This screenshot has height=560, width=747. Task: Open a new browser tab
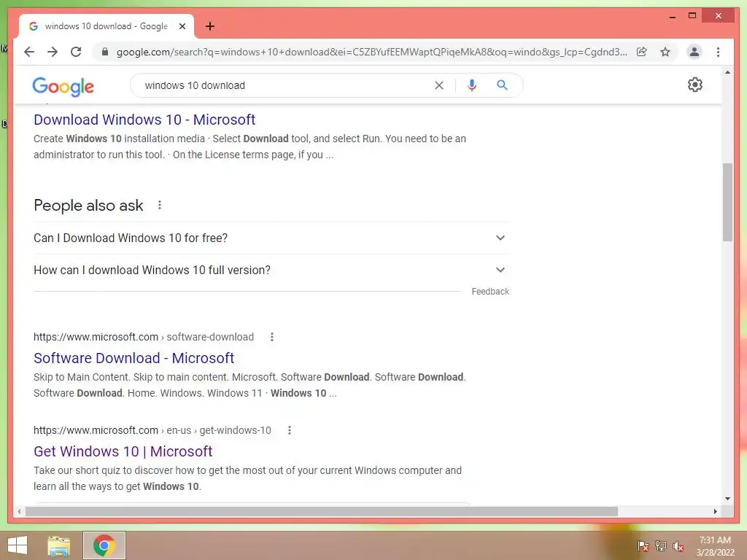(x=209, y=26)
